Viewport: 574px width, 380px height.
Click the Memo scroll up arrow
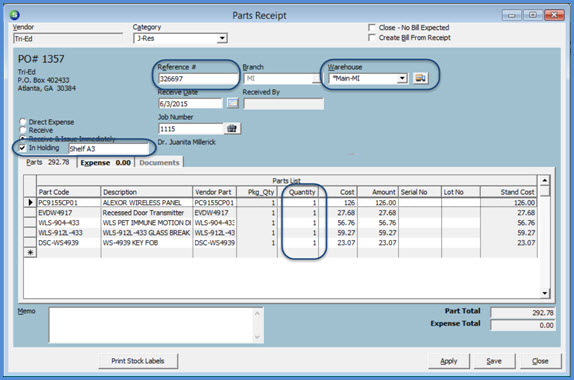click(257, 313)
